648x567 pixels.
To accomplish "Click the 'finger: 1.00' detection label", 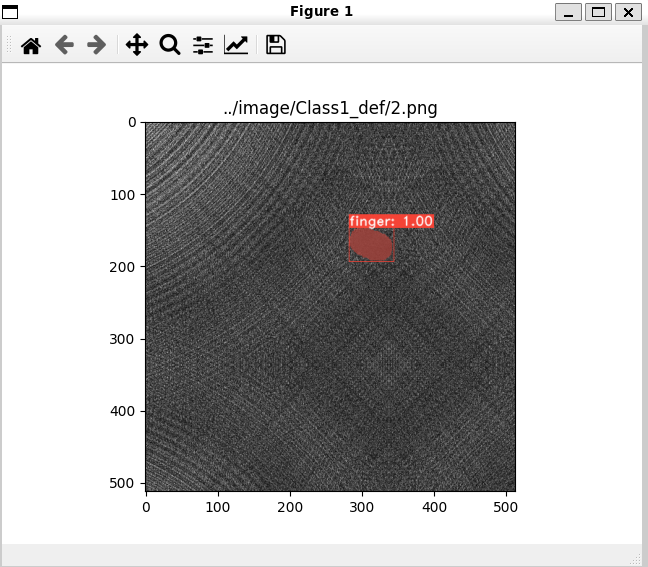I will pos(391,221).
